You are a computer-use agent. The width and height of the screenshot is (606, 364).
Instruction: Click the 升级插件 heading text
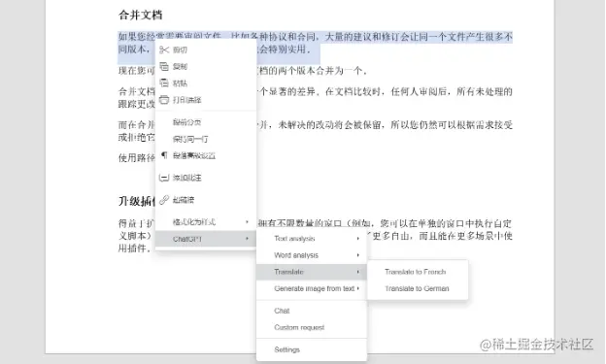tap(137, 201)
